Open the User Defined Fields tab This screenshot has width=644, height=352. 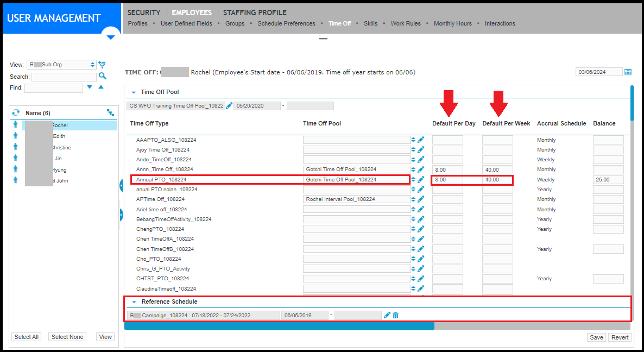(186, 23)
